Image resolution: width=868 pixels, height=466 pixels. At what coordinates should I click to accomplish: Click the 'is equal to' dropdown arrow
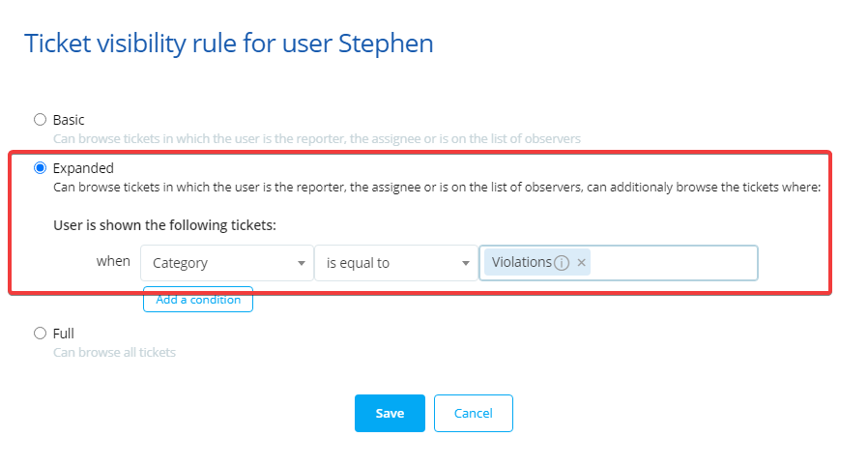[465, 263]
